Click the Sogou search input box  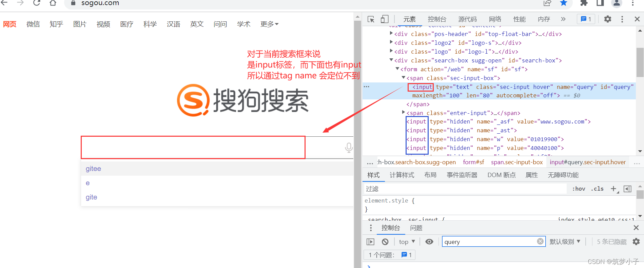click(193, 147)
